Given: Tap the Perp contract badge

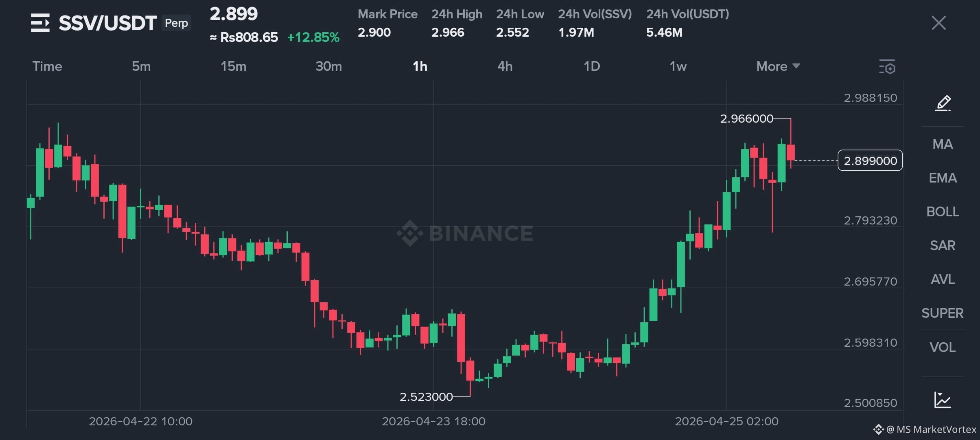Looking at the screenshot, I should [x=176, y=23].
